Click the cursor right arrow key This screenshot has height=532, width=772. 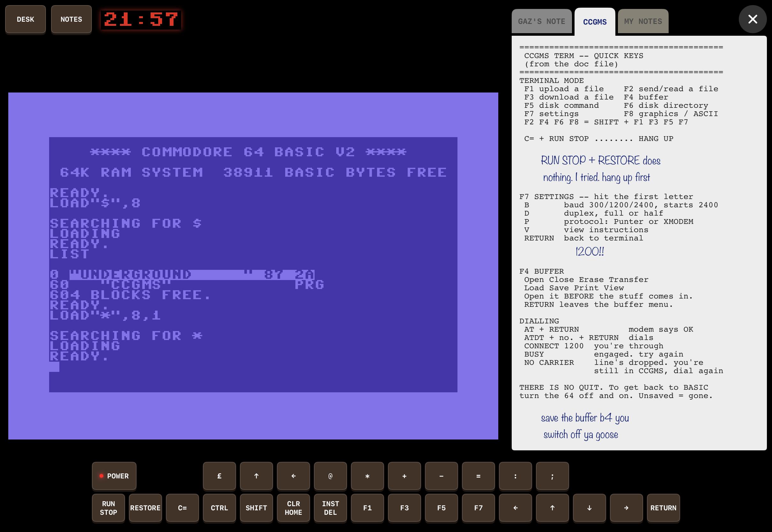click(626, 508)
